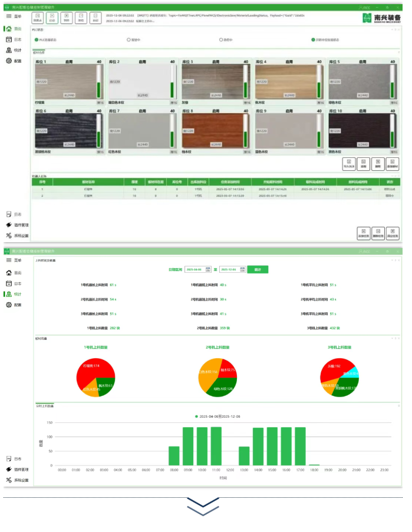The width and height of the screenshot is (412, 532).
Task: Open 插件管理 in the upper window sidebar
Action: (9, 225)
